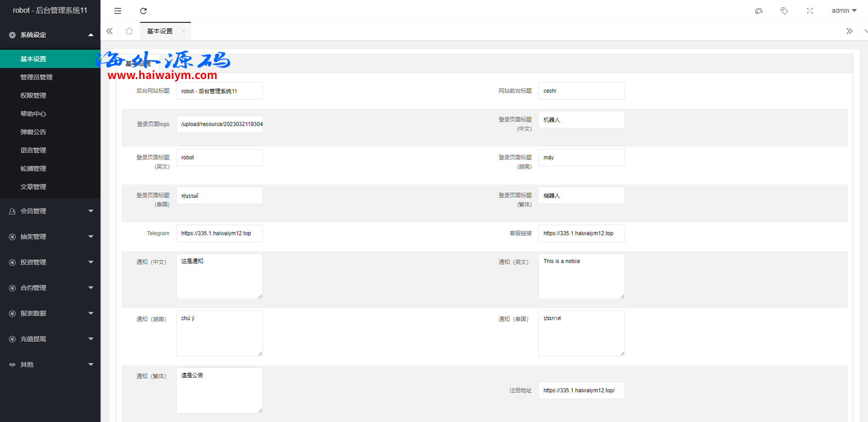Go to the home tab icon
The width and height of the screenshot is (868, 422).
(129, 31)
